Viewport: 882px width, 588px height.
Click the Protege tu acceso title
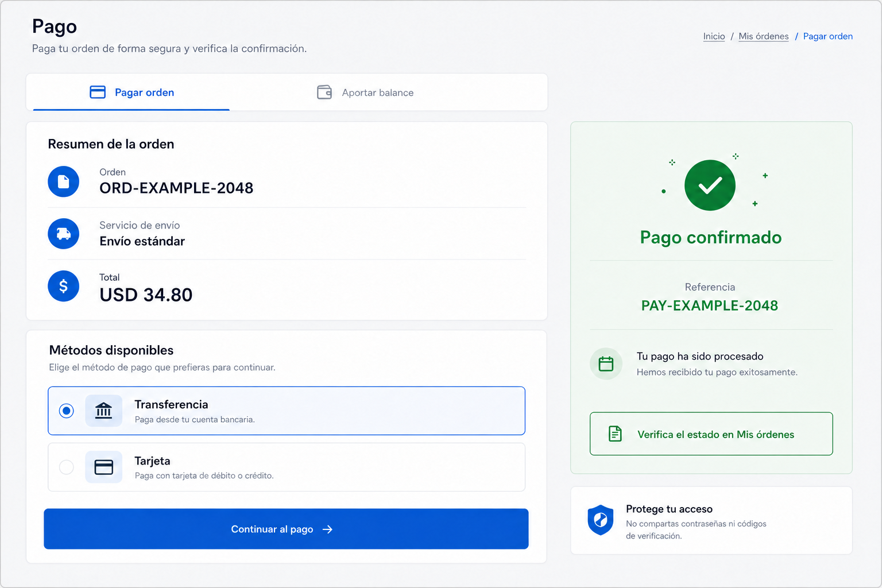coord(669,509)
